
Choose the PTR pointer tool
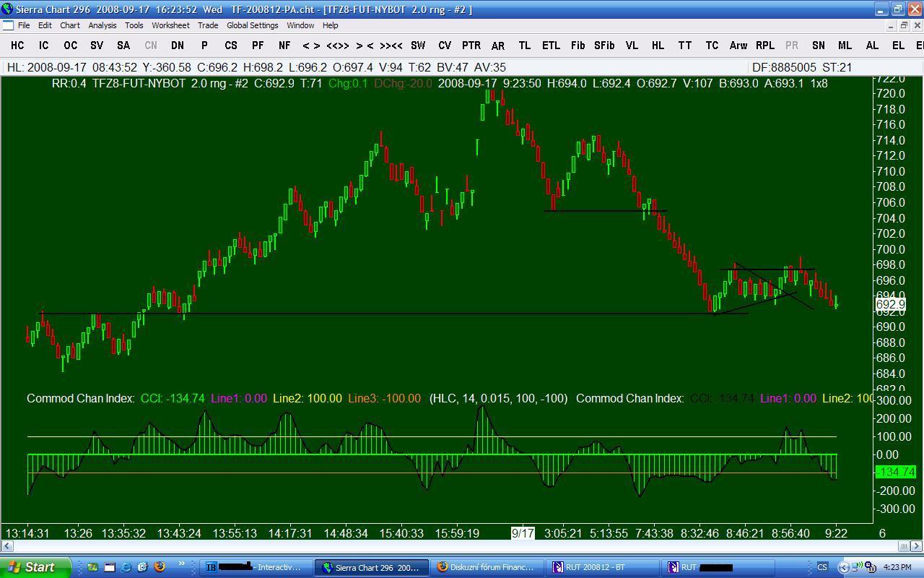click(471, 45)
